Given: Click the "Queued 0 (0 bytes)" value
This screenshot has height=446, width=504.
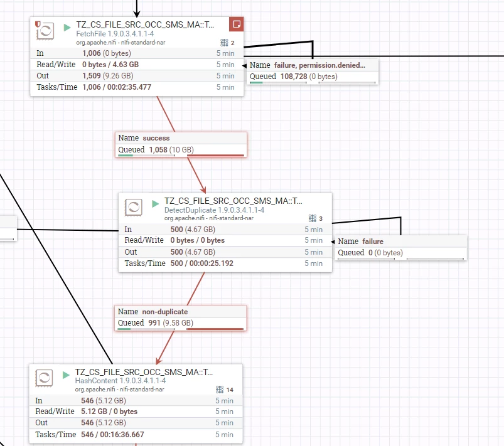Looking at the screenshot, I should [385, 253].
